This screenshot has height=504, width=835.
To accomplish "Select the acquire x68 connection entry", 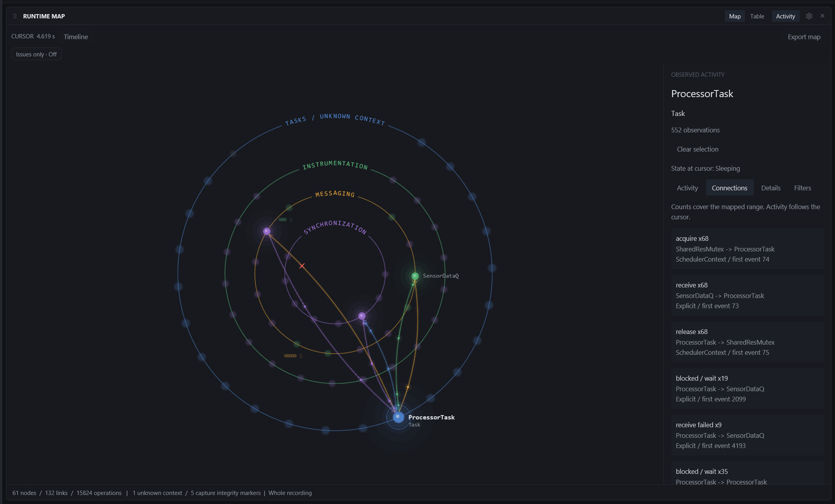I will (x=748, y=249).
